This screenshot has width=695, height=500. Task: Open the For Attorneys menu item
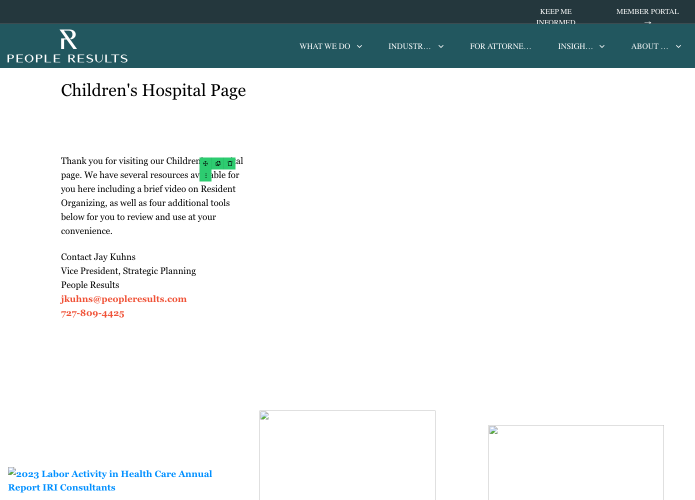point(501,46)
